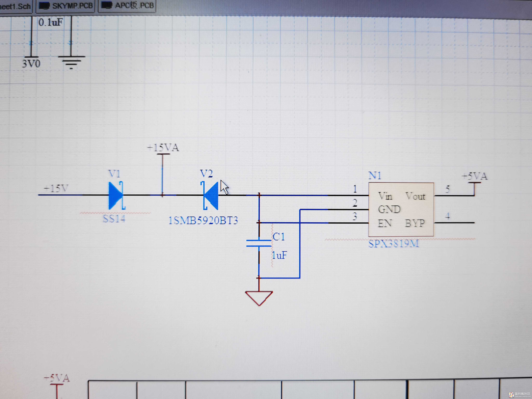Screen dimensions: 532x399
Task: Click the BYP pin name on N1
Action: [x=415, y=223]
